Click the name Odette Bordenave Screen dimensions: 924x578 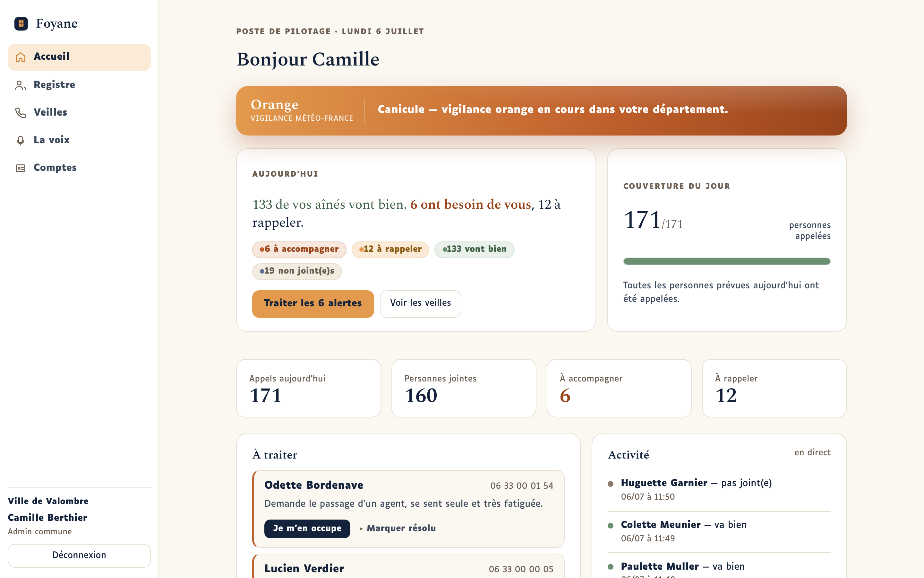(313, 485)
